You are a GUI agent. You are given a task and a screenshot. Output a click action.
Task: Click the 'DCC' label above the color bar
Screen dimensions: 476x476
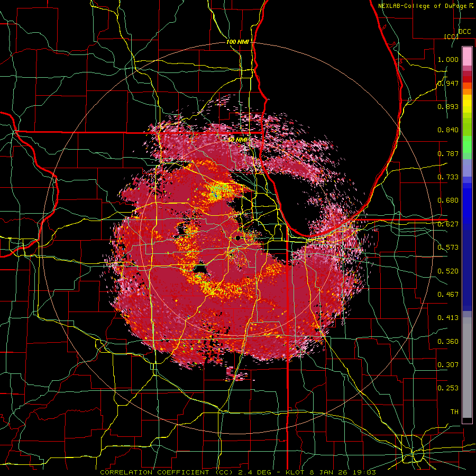coord(464,32)
